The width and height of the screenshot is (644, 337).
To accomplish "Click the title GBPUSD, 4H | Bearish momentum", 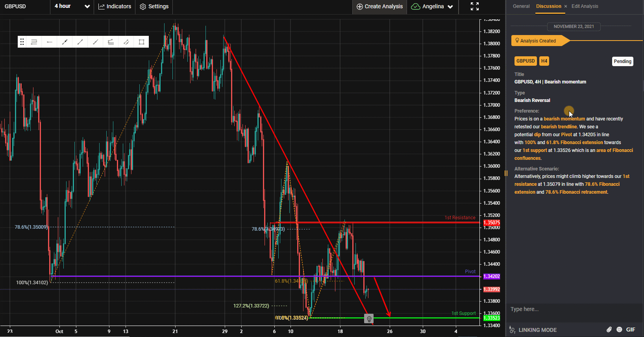I will tap(550, 82).
